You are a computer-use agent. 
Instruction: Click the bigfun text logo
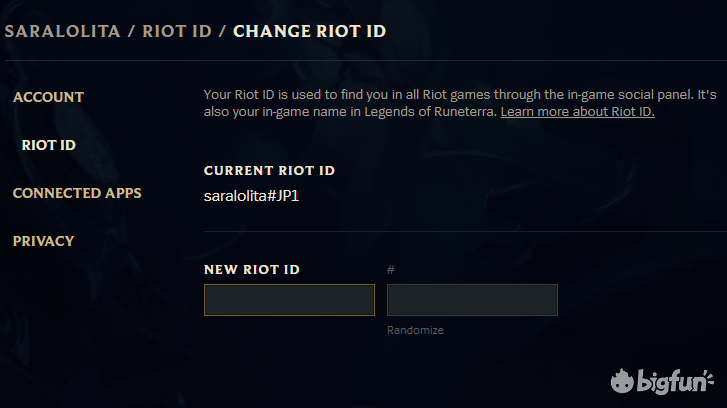(x=675, y=382)
